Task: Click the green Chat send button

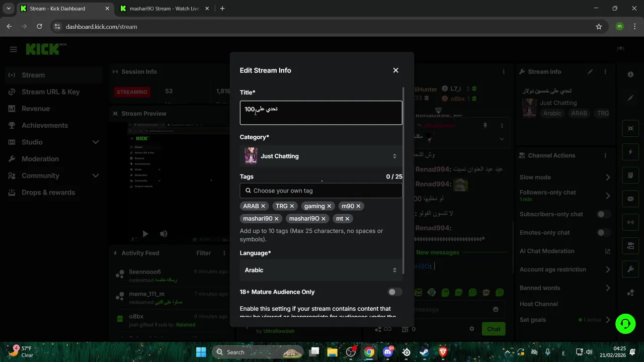Action: (x=494, y=329)
